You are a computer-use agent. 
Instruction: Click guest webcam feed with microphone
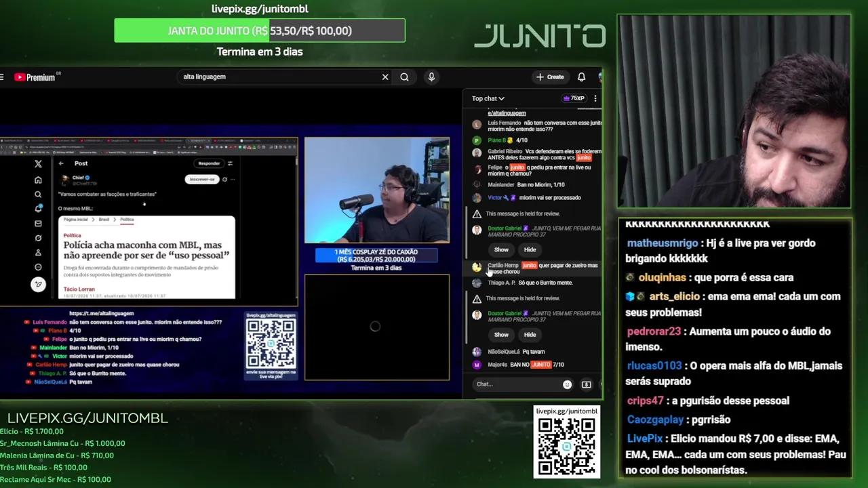pyautogui.click(x=376, y=190)
